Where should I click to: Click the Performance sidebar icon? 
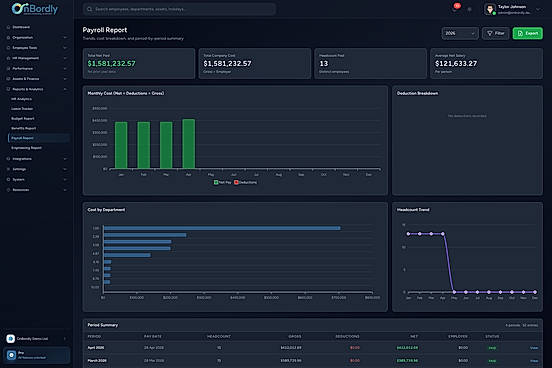8,68
